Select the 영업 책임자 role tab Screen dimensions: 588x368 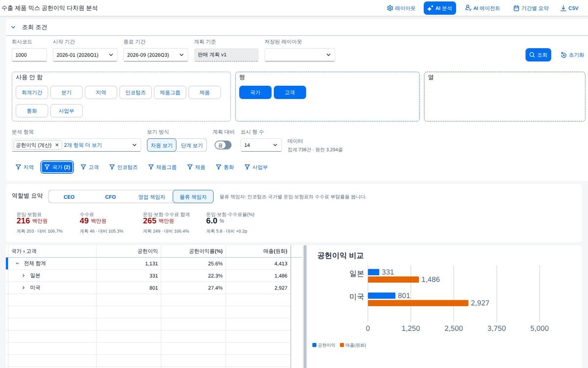pyautogui.click(x=152, y=197)
